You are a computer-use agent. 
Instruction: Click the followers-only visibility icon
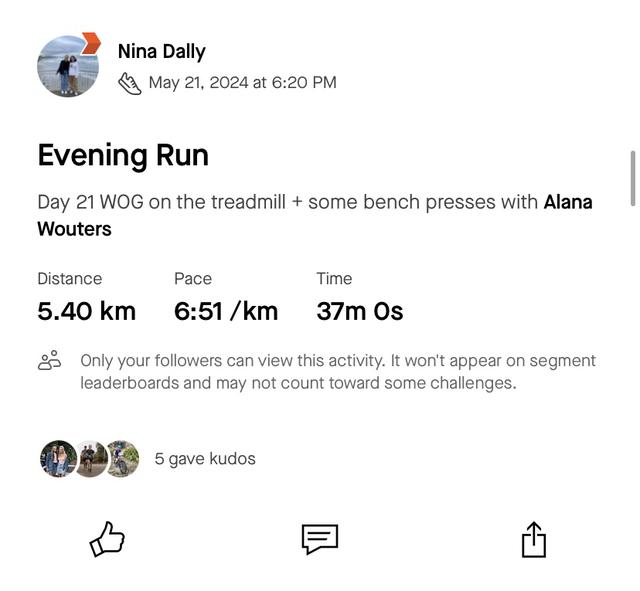pyautogui.click(x=50, y=361)
